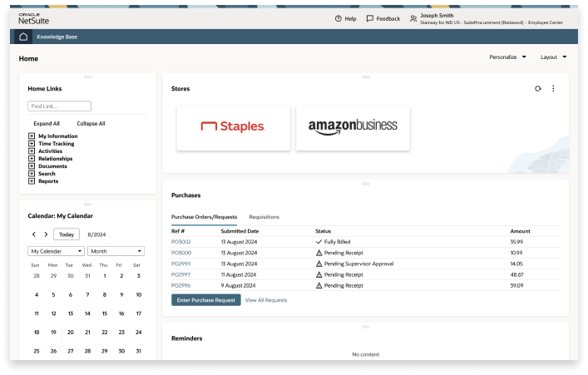The height and width of the screenshot is (375, 588).
Task: Click the checkmark icon for Fully Billed
Action: click(x=319, y=242)
